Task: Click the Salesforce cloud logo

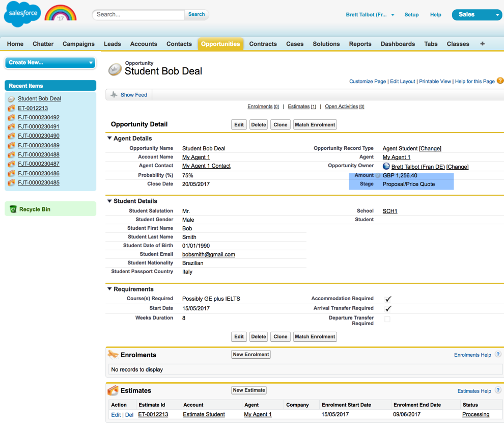Action: 22,14
